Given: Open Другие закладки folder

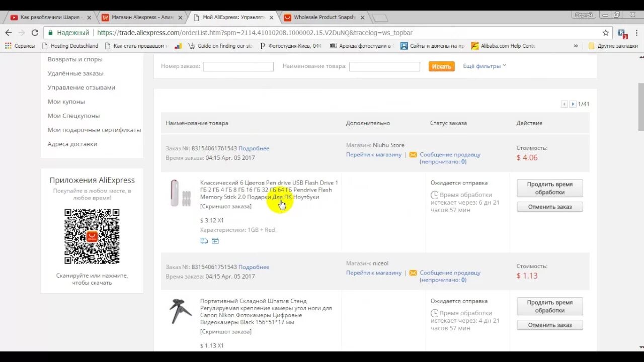Looking at the screenshot, I should [613, 46].
